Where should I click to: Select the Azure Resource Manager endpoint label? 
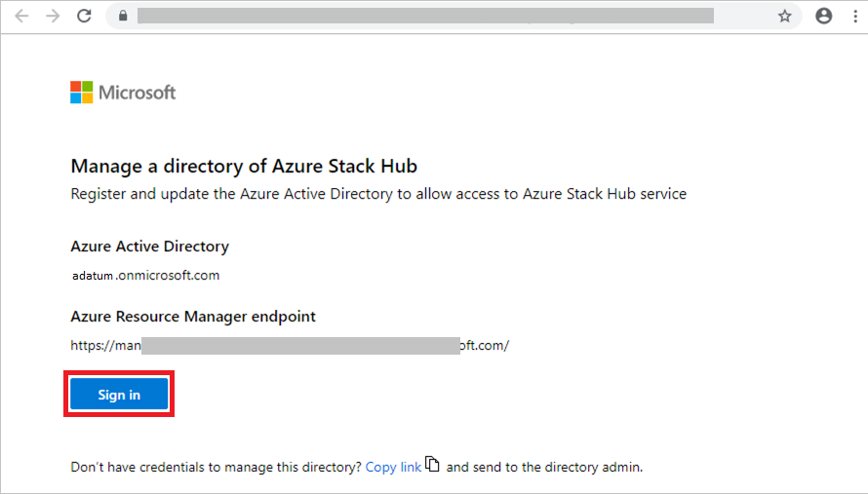193,317
